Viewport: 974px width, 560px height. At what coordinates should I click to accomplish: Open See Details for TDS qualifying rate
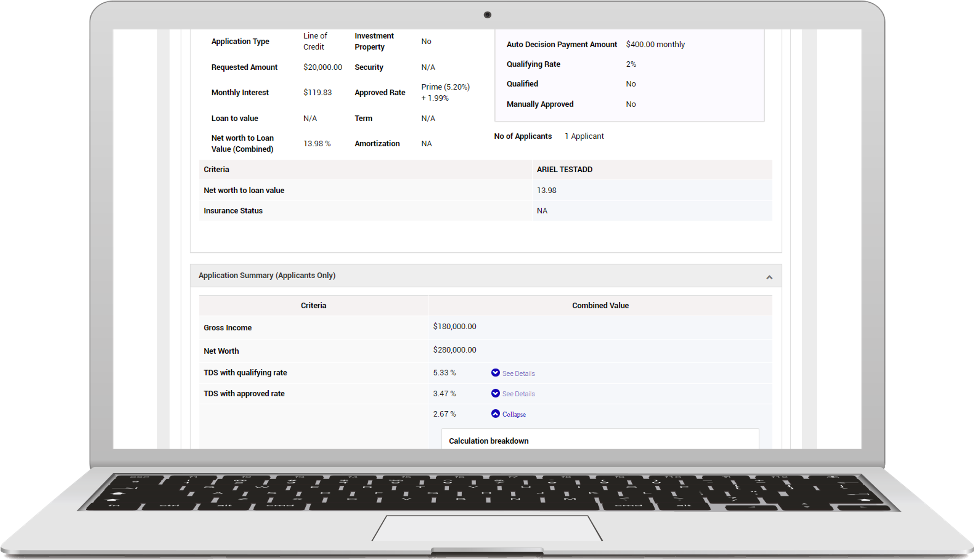[518, 373]
